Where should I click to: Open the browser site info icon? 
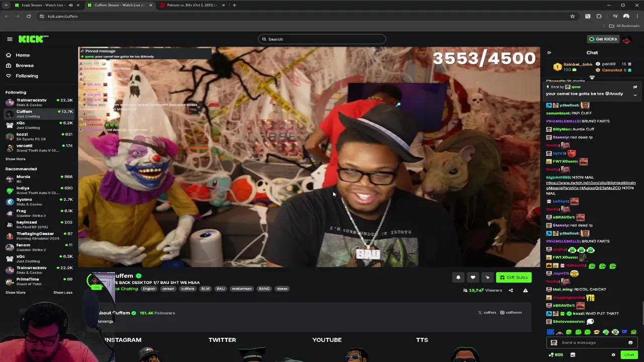pos(42,16)
